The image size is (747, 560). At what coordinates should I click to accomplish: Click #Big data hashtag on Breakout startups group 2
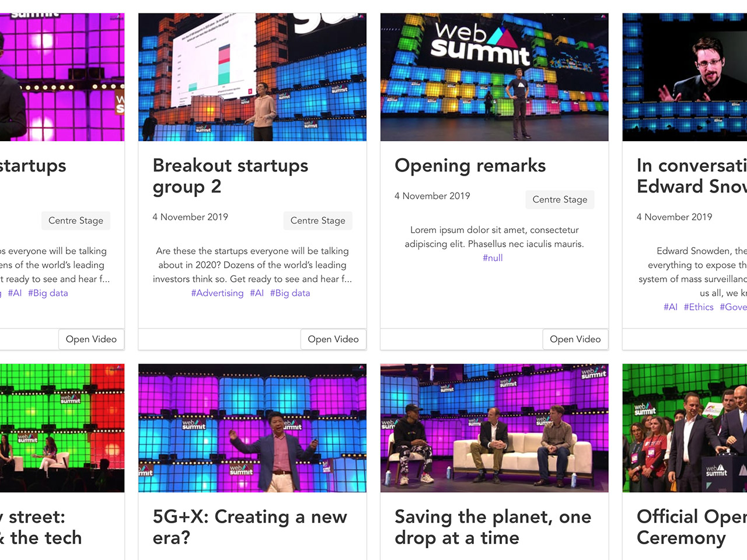(x=290, y=293)
